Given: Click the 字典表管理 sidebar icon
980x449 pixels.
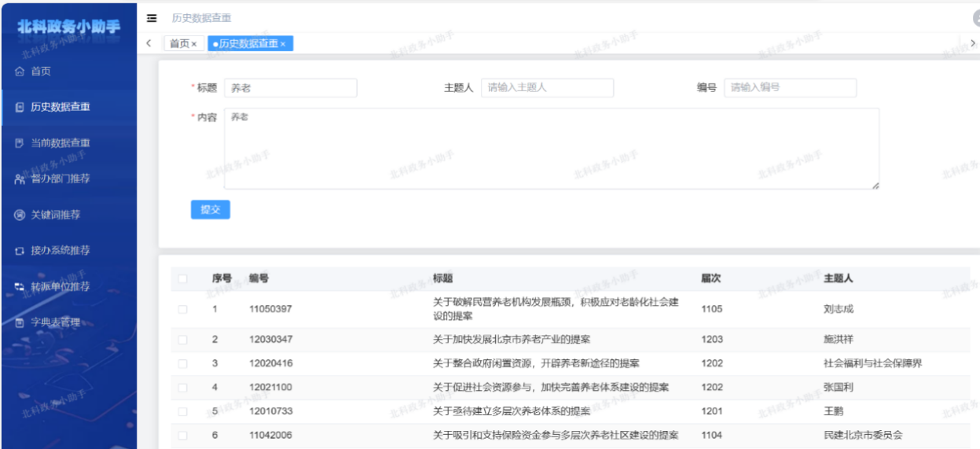Looking at the screenshot, I should coord(20,322).
